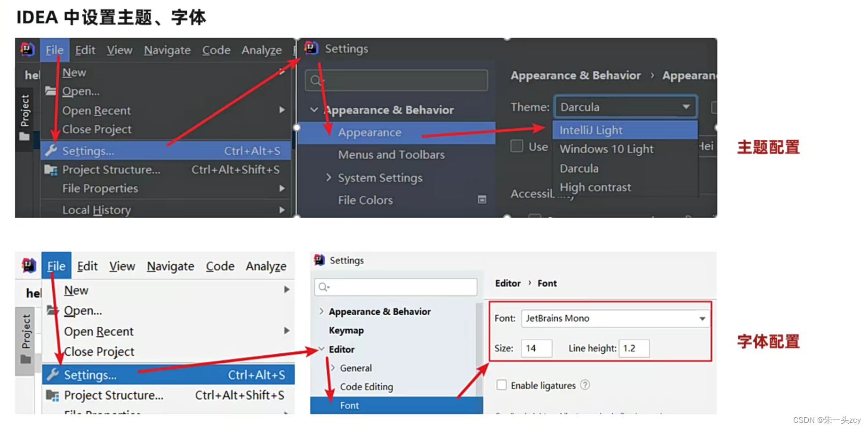Open the Local History submenu arrow
Screen dimensions: 868x429
click(x=282, y=210)
